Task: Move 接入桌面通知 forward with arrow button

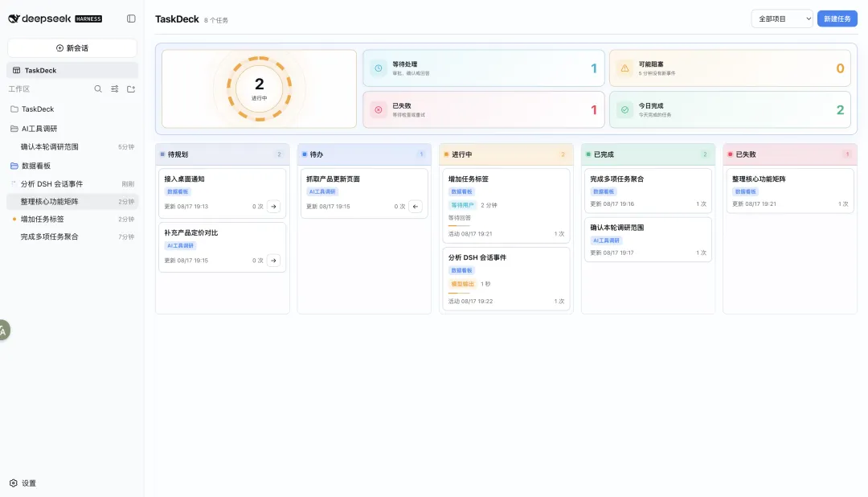Action: (x=273, y=206)
